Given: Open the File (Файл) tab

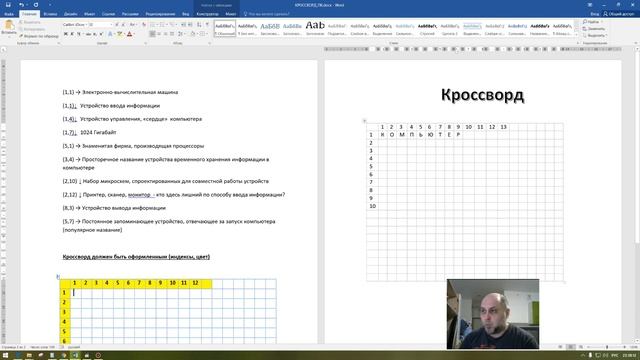Looking at the screenshot, I should click(9, 14).
